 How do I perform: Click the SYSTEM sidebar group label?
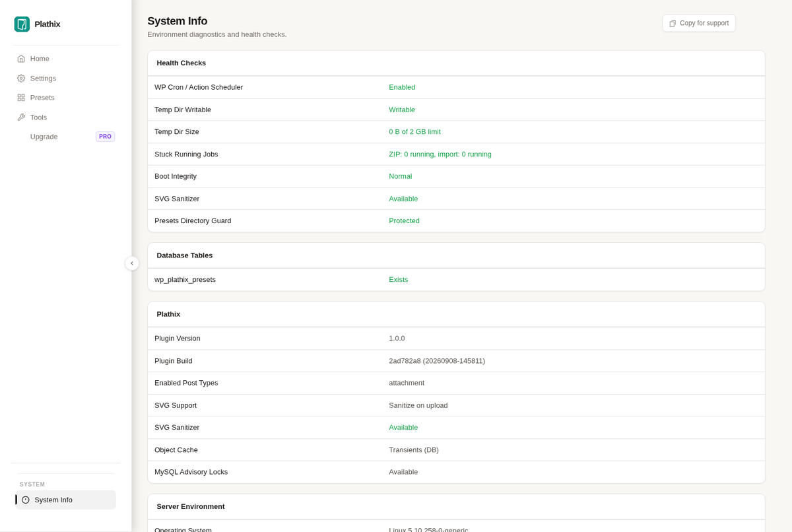pos(32,484)
